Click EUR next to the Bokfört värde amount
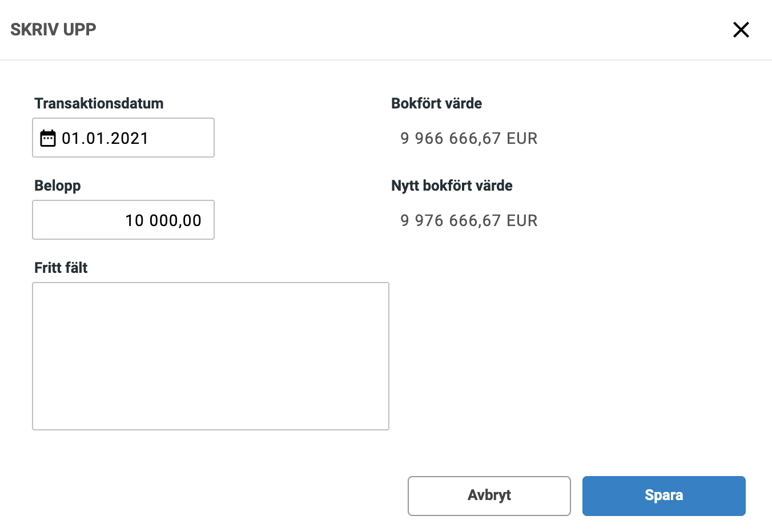Viewport: 772px width, 532px height. click(522, 138)
